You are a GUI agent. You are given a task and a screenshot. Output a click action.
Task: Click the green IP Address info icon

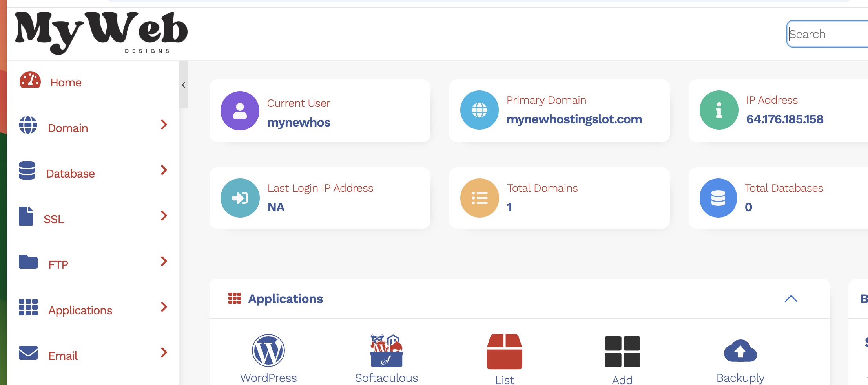coord(719,110)
